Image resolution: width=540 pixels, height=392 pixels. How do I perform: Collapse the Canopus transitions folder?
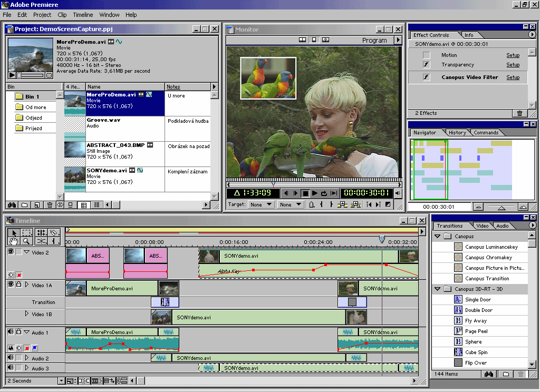(437, 236)
